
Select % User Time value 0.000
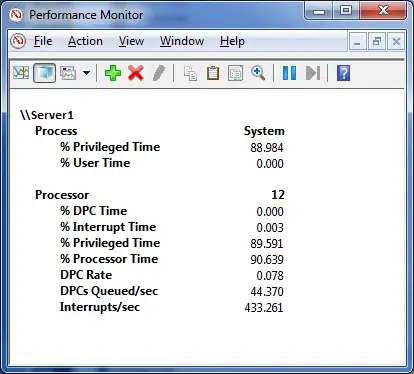pyautogui.click(x=270, y=163)
